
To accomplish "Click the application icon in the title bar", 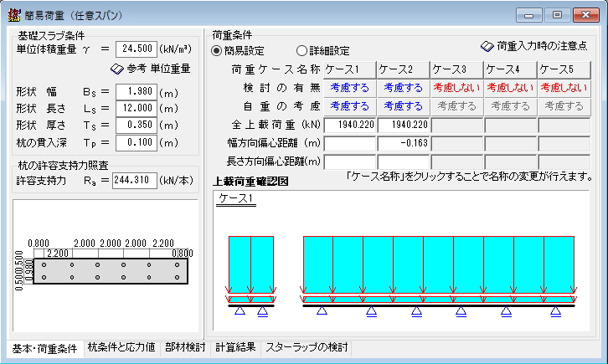I will pos(14,15).
